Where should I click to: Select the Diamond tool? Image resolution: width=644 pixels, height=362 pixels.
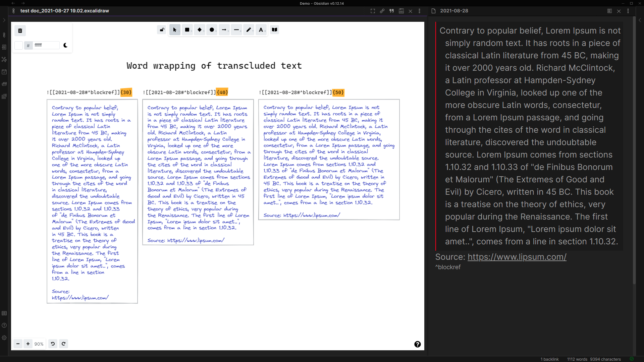point(199,30)
